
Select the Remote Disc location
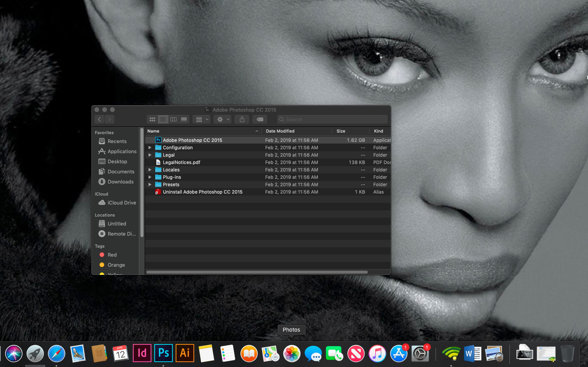click(x=117, y=234)
